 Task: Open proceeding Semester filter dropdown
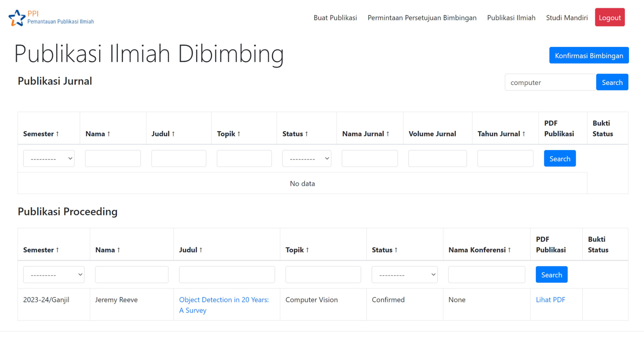point(54,275)
